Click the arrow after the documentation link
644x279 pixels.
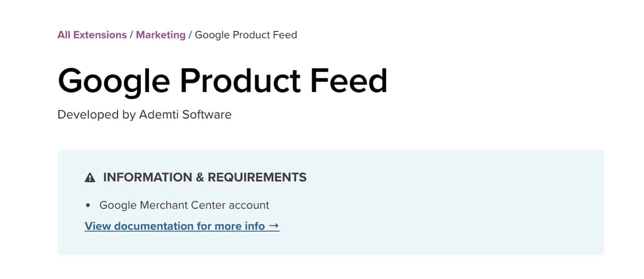coord(274,226)
